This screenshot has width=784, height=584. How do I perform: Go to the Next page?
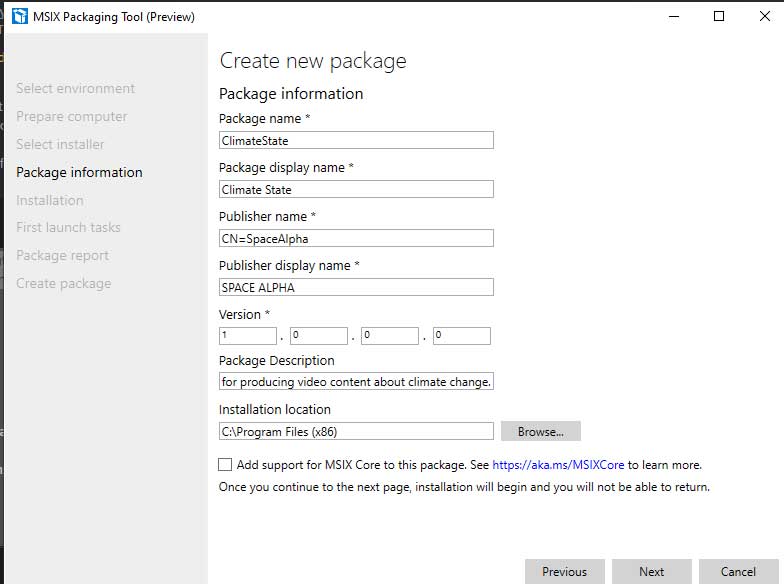pyautogui.click(x=651, y=571)
